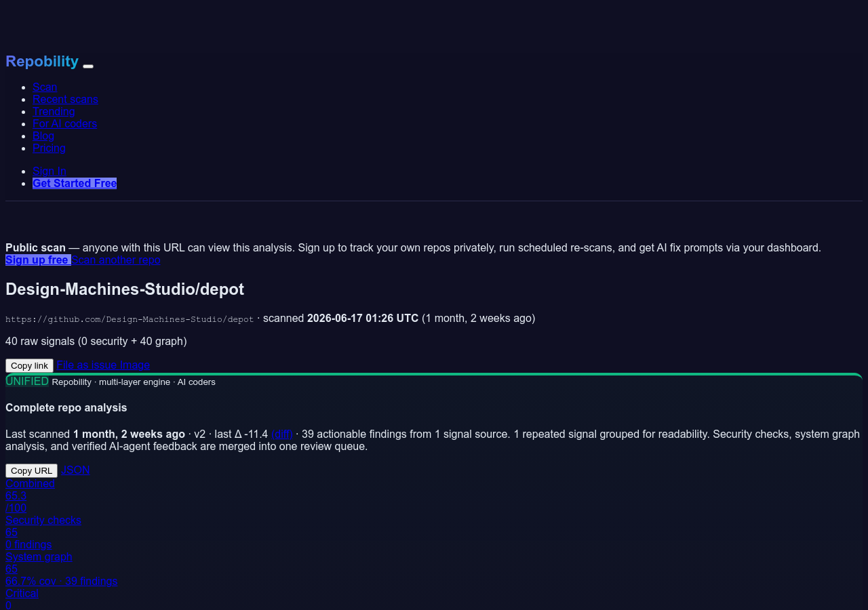Screen dimensions: 868x610
Task: Click the 0 findings text under Security checks
Action: (x=28, y=544)
